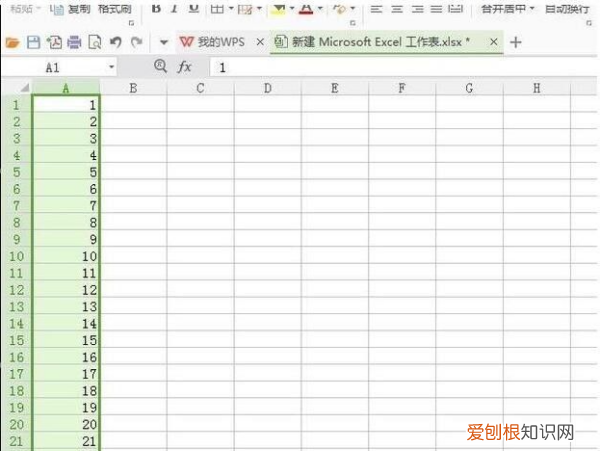This screenshot has height=451, width=600.
Task: Justify text alignment
Action: pos(436,8)
